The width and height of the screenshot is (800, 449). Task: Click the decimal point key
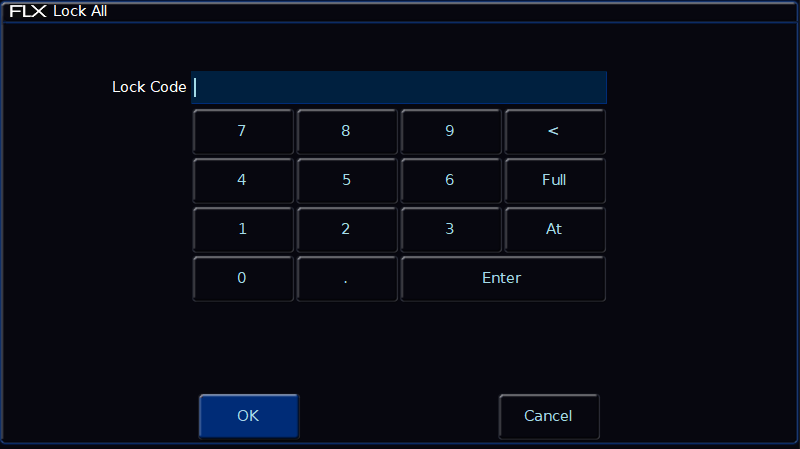(347, 278)
